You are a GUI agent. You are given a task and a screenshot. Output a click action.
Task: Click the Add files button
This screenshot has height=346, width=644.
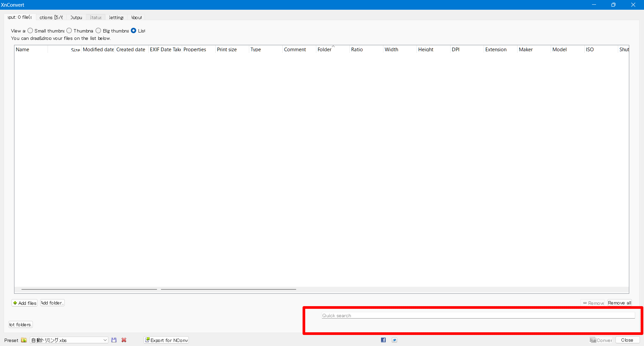(25, 303)
